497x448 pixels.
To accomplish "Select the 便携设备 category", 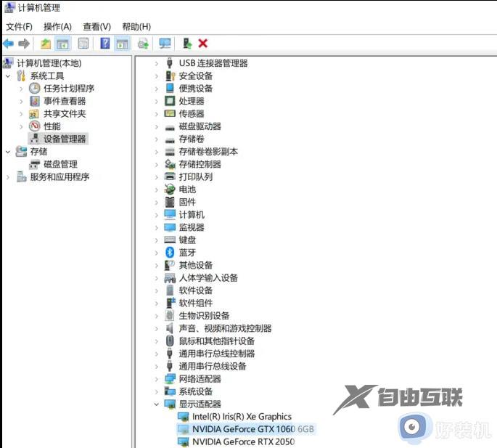I will pos(196,88).
